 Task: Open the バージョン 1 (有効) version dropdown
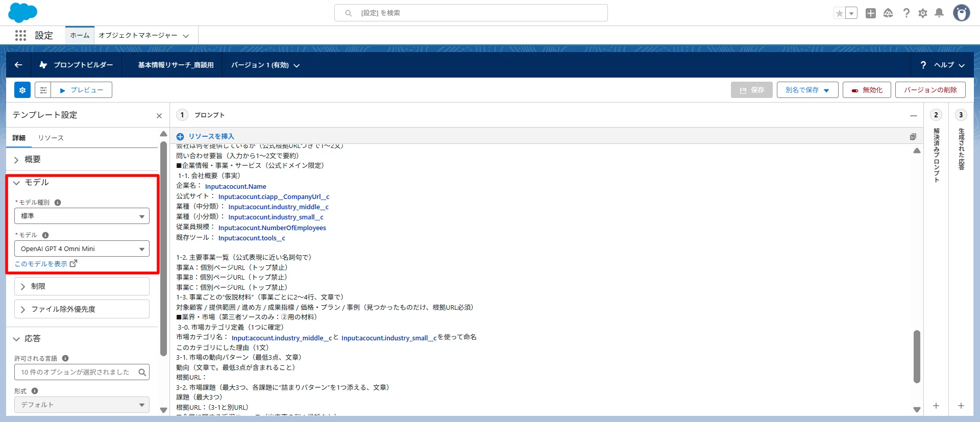click(265, 65)
